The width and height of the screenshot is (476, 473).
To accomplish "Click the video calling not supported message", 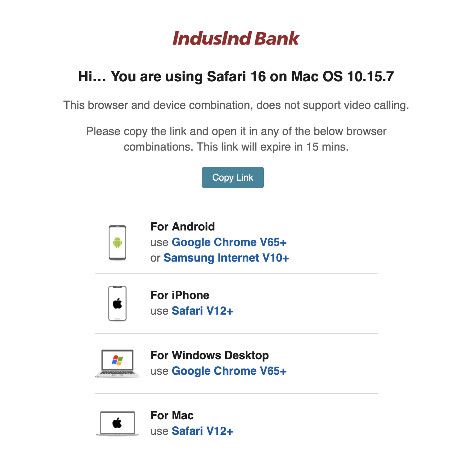I will coord(236,105).
